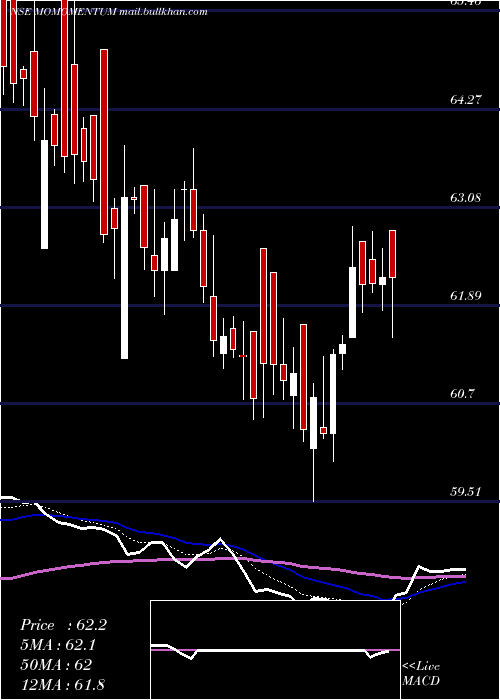
Task: Click the Price : 62.2 readout
Action: tap(63, 625)
